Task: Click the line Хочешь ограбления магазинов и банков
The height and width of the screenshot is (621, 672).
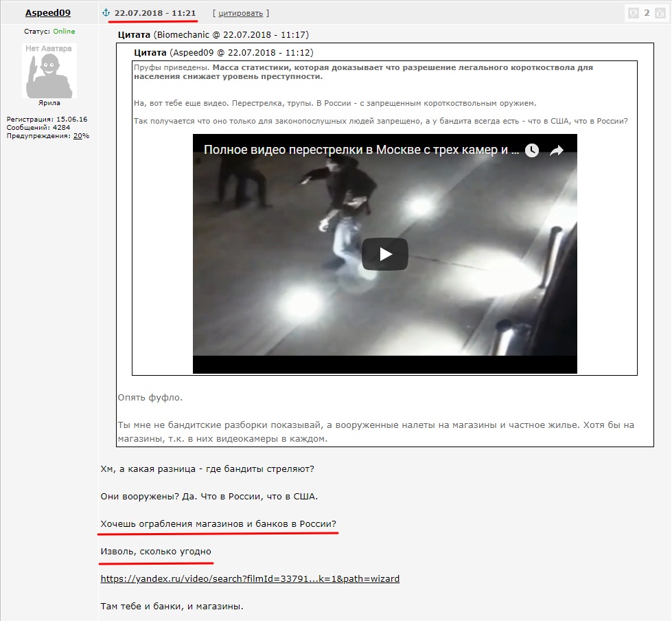Action: click(x=218, y=523)
